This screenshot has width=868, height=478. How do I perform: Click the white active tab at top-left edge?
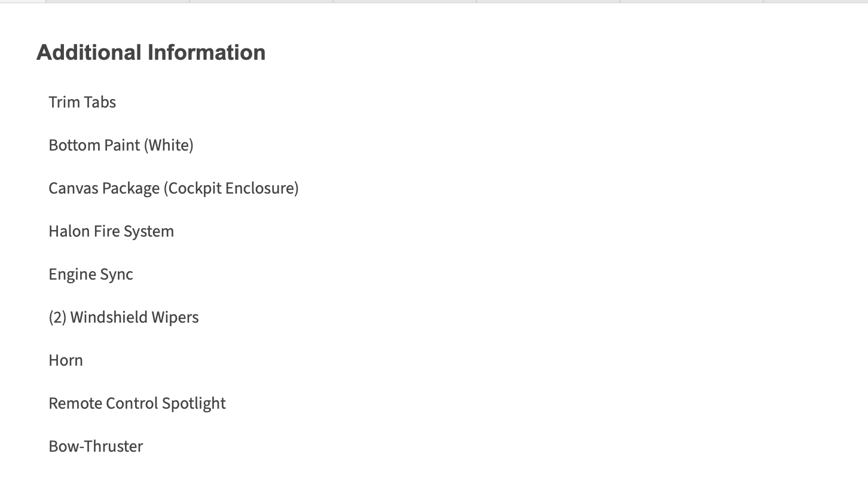pyautogui.click(x=23, y=1)
